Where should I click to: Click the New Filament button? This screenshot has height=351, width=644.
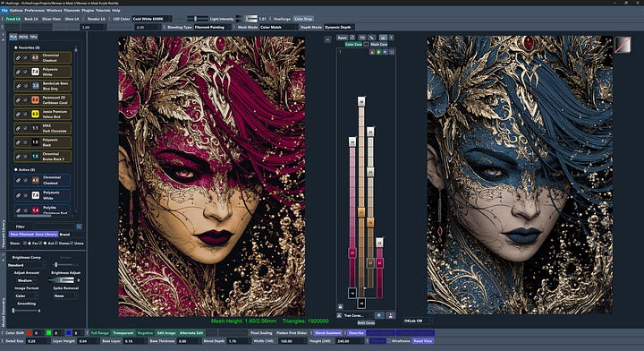click(x=21, y=235)
